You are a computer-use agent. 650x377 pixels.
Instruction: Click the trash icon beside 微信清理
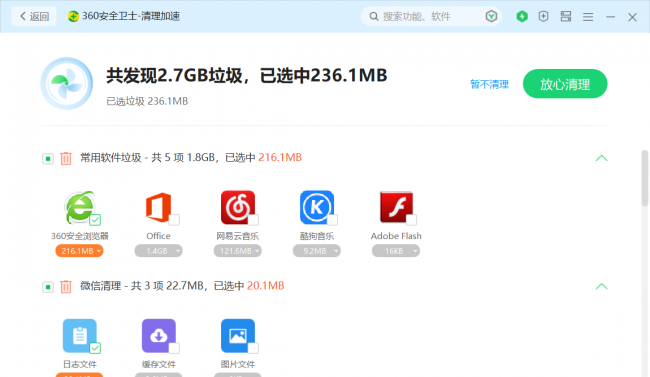tap(66, 287)
